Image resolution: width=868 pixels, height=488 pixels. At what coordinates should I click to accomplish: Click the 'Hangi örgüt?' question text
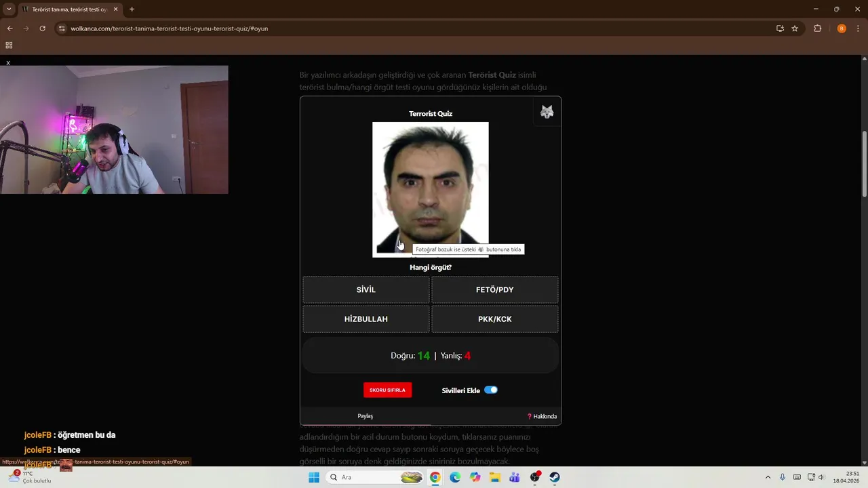click(x=430, y=267)
